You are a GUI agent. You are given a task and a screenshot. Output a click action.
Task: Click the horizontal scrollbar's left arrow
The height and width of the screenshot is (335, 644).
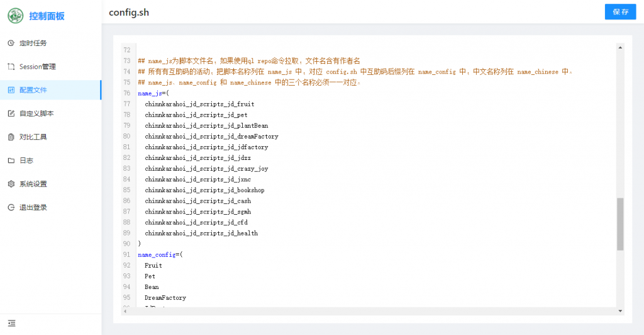tap(125, 310)
